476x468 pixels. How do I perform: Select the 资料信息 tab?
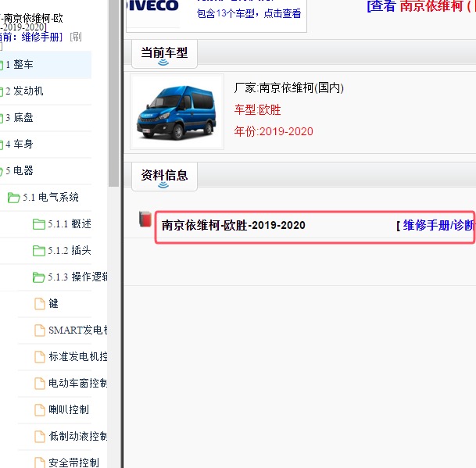tap(164, 177)
